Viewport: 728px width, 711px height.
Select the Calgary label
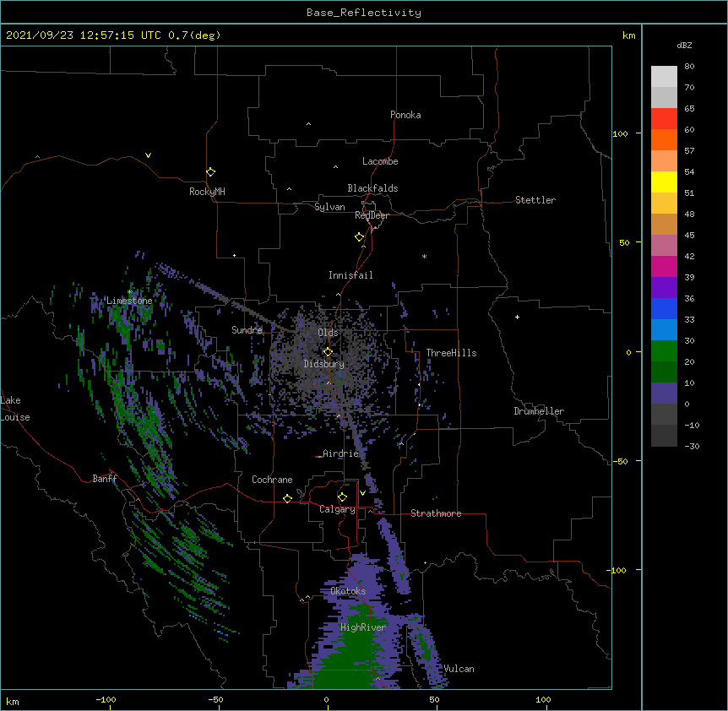coord(337,509)
